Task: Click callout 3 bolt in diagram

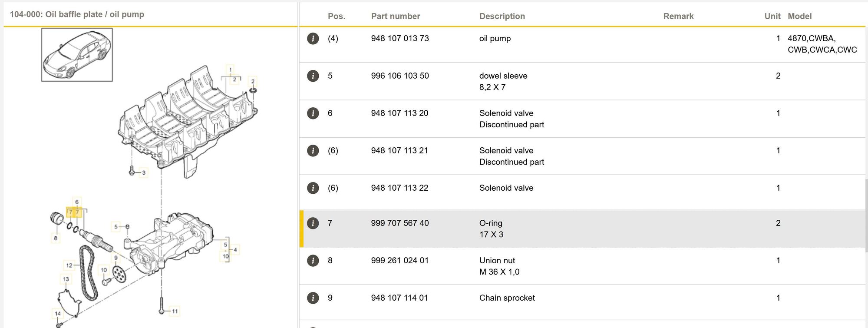Action: click(144, 173)
